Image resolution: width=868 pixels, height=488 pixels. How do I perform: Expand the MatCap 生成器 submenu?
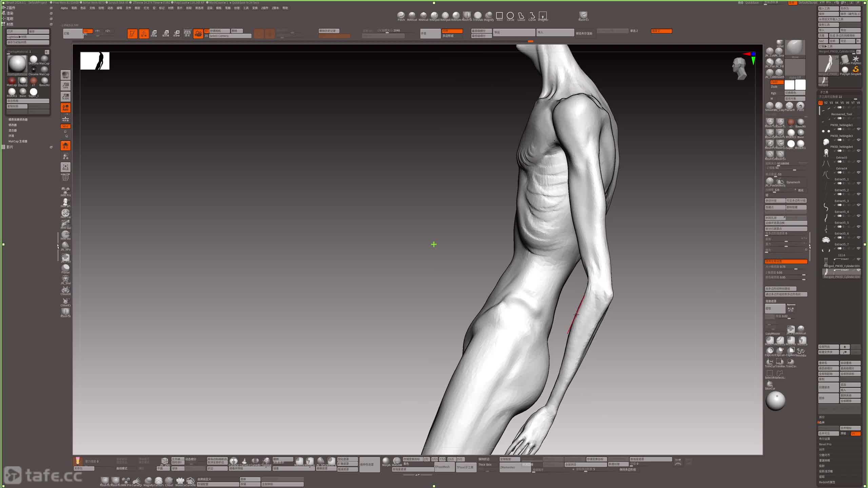(x=18, y=141)
